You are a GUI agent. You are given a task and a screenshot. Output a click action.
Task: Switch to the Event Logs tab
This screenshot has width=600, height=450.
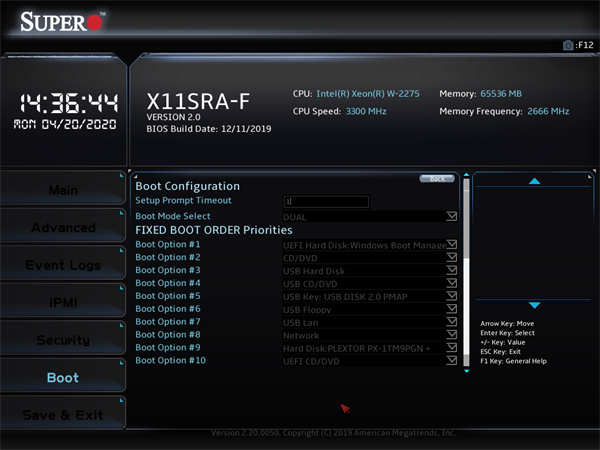63,265
